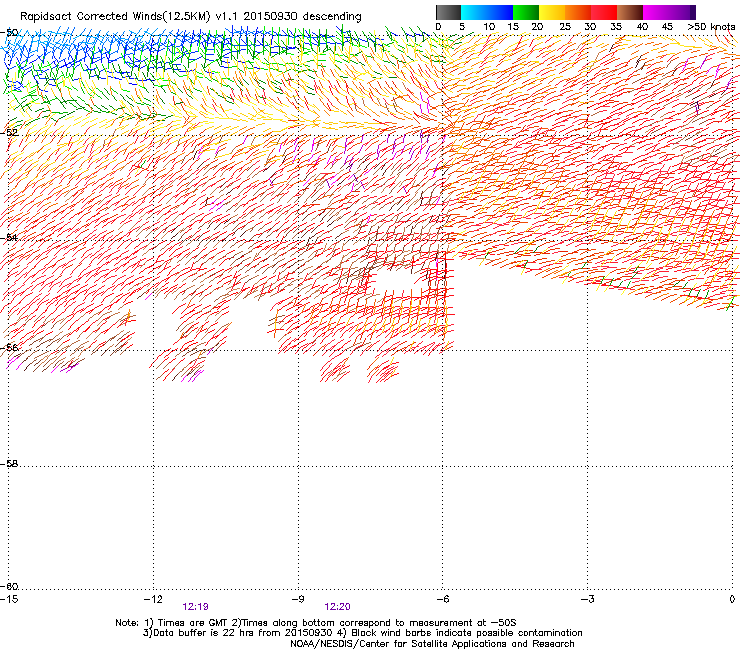Click the latitude label '-60'
The width and height of the screenshot is (740, 650).
(x=9, y=586)
